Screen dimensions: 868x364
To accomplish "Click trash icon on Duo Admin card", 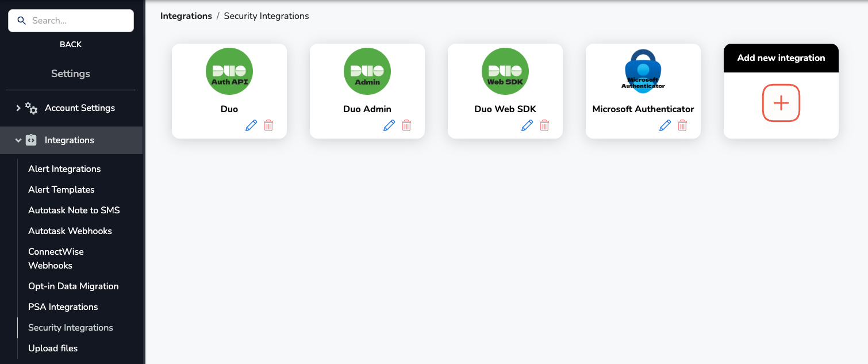I will pyautogui.click(x=406, y=125).
